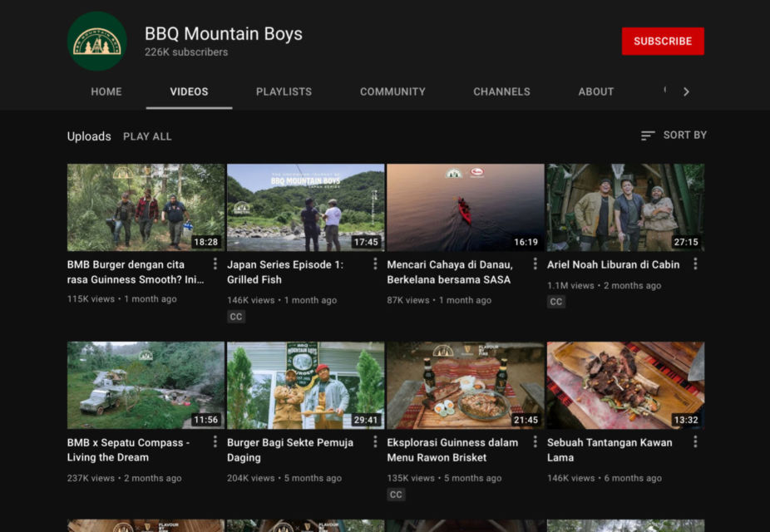The height and width of the screenshot is (532, 770).
Task: Play the 13:32 grilled ribs thumbnail
Action: tap(625, 385)
